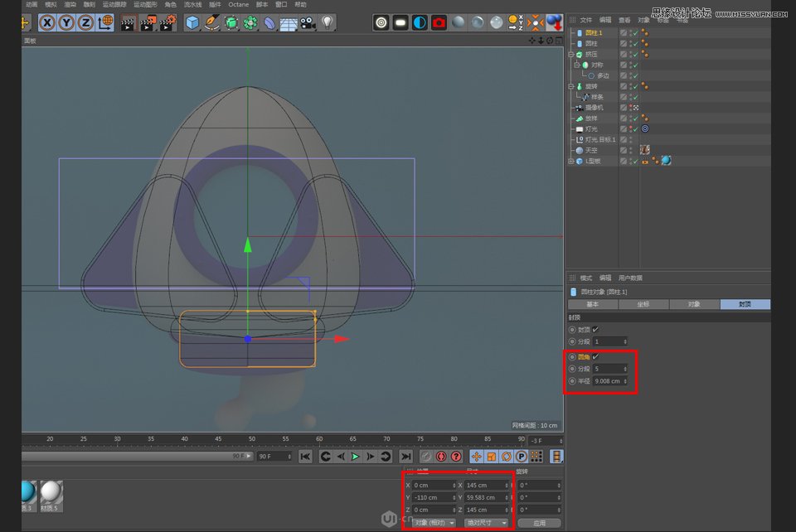Screen dimensions: 796x532
Task: Collapse the 挤压 hierarchy in the Object Manager
Action: click(570, 54)
